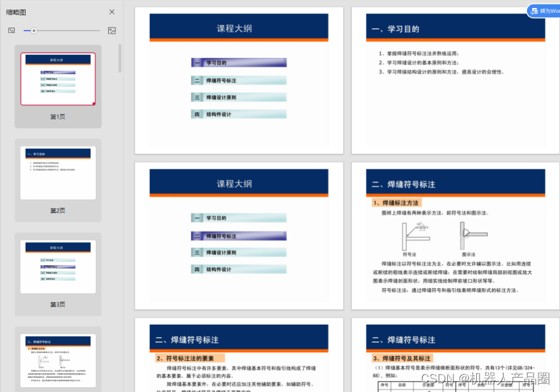Click the 第3页 label

(57, 304)
